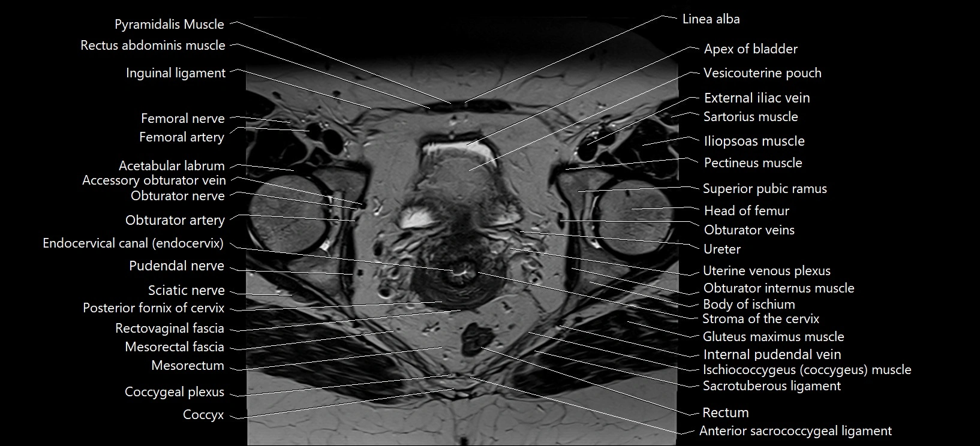Select the External iliac vein label
Image resolution: width=980 pixels, height=446 pixels.
[x=757, y=98]
